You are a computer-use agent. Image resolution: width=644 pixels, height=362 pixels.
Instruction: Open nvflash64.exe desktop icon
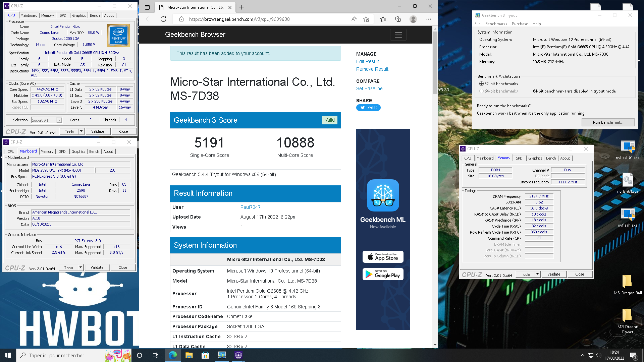(627, 150)
